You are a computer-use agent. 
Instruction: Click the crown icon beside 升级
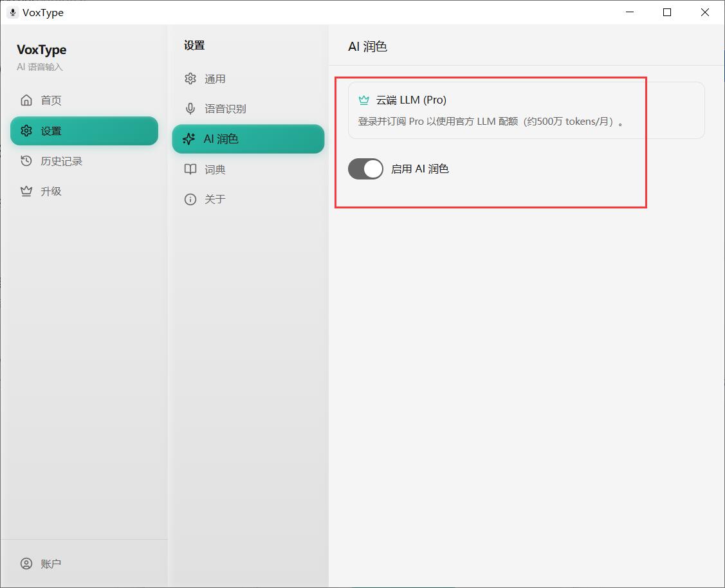click(26, 191)
